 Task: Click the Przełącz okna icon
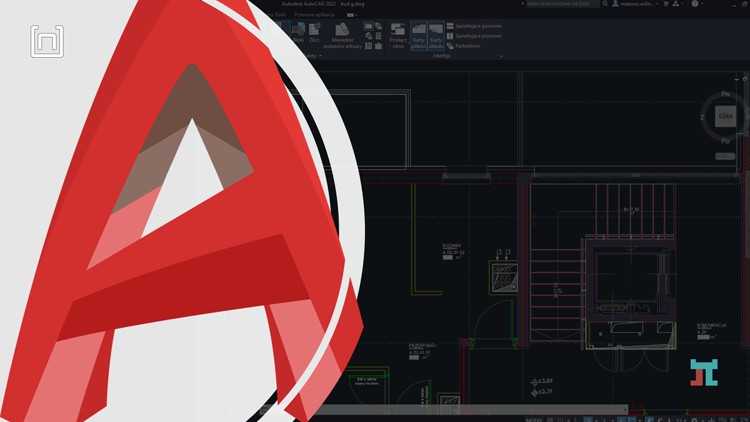396,36
